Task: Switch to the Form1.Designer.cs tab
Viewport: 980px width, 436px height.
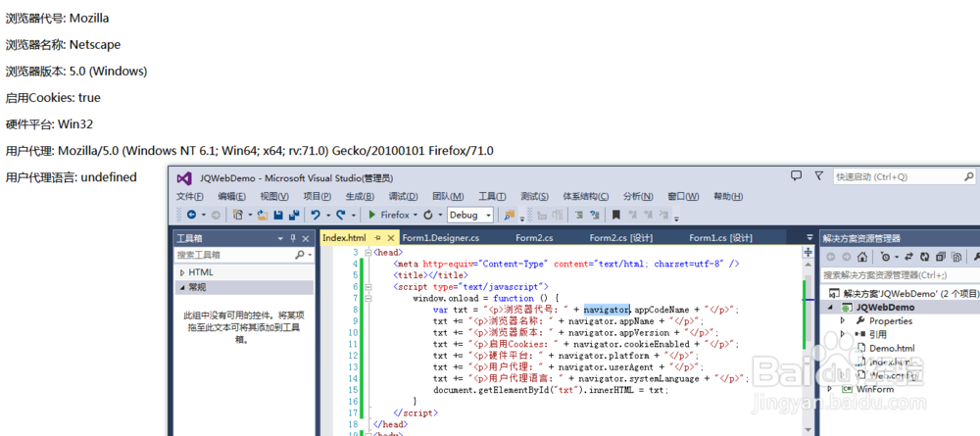Action: [441, 238]
